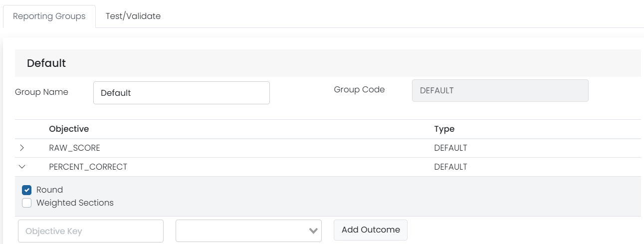
Task: Click the Add Outcome button
Action: [x=371, y=230]
